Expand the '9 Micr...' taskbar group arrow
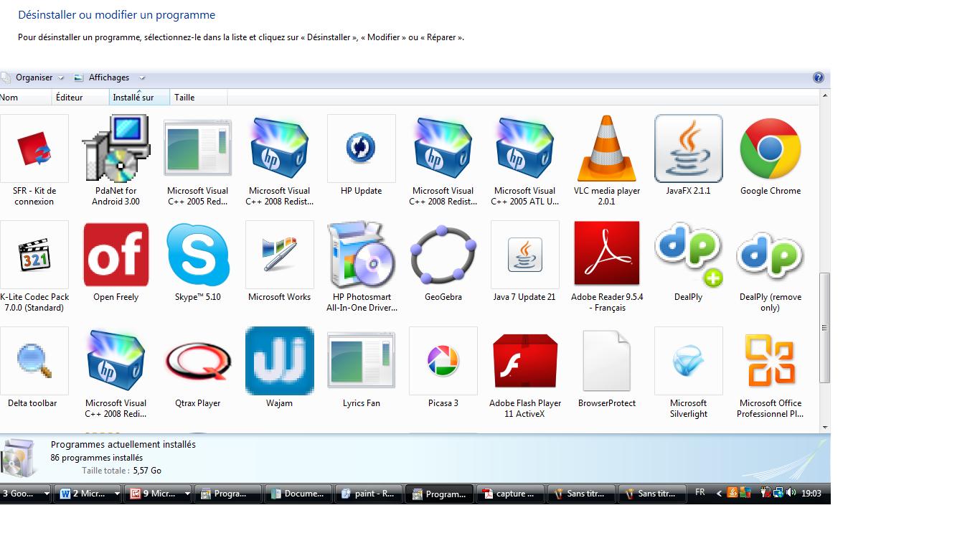This screenshot has height=551, width=980. [187, 494]
